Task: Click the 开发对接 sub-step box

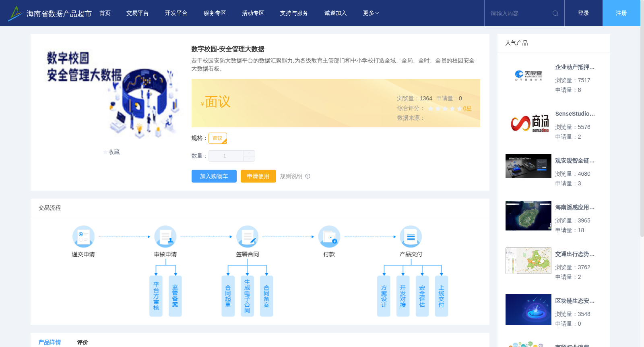Action: point(403,296)
